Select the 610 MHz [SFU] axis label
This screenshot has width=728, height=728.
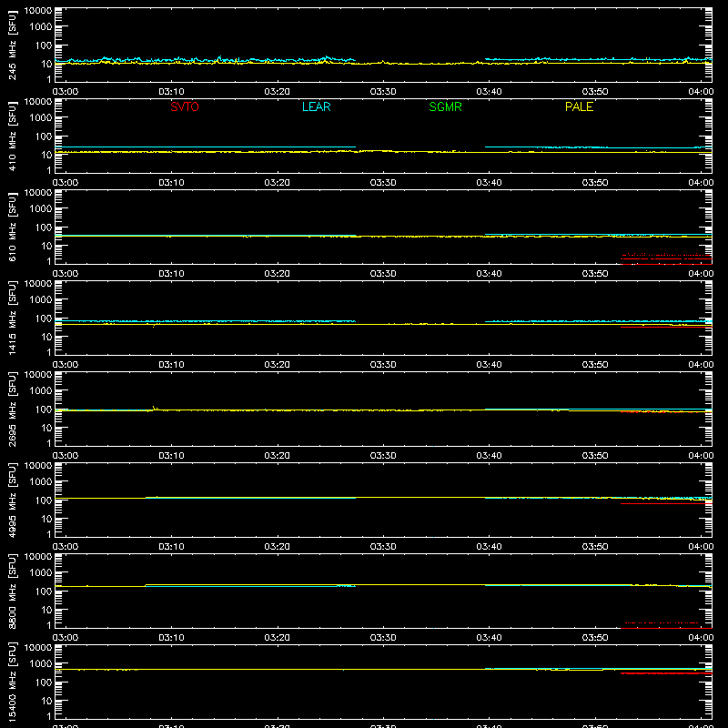[x=12, y=227]
